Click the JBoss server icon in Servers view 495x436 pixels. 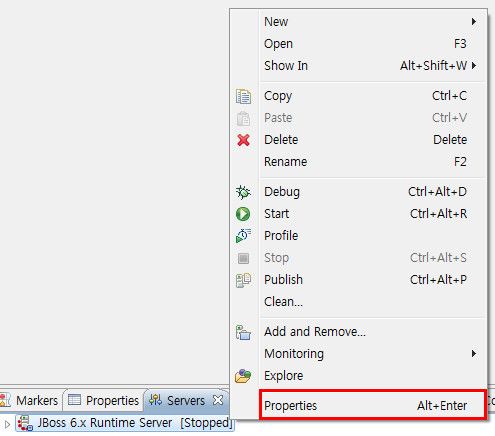click(25, 423)
